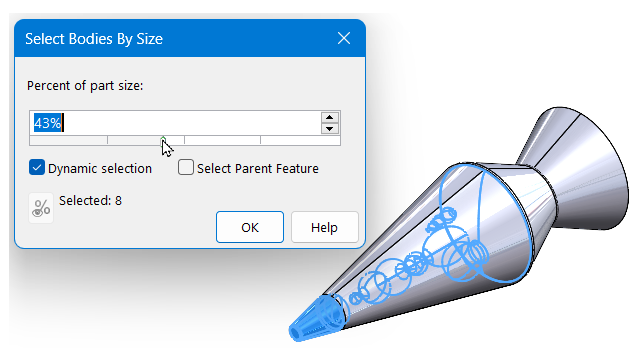Click the far right end of the percent slider
Viewport: 640px width, 360px height.
tap(338, 141)
